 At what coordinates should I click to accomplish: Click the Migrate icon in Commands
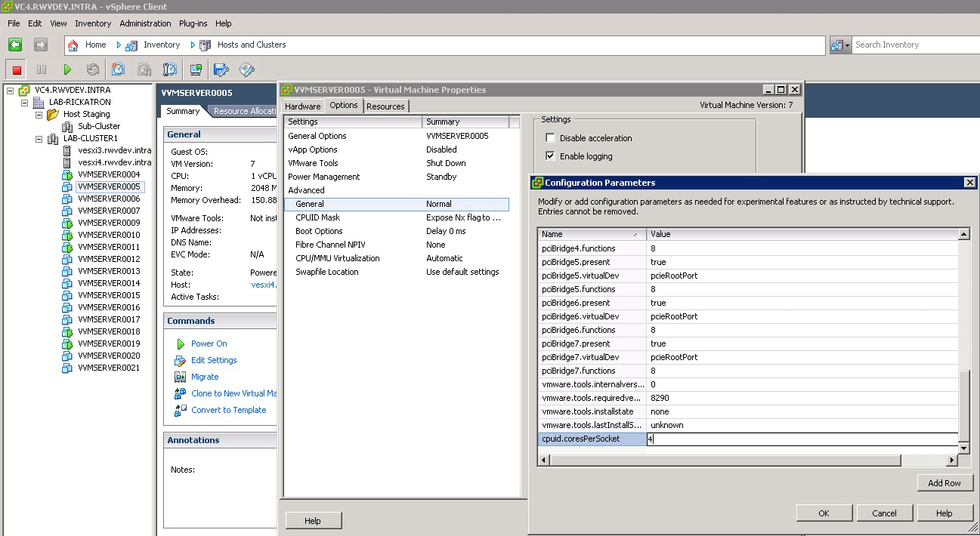(180, 377)
